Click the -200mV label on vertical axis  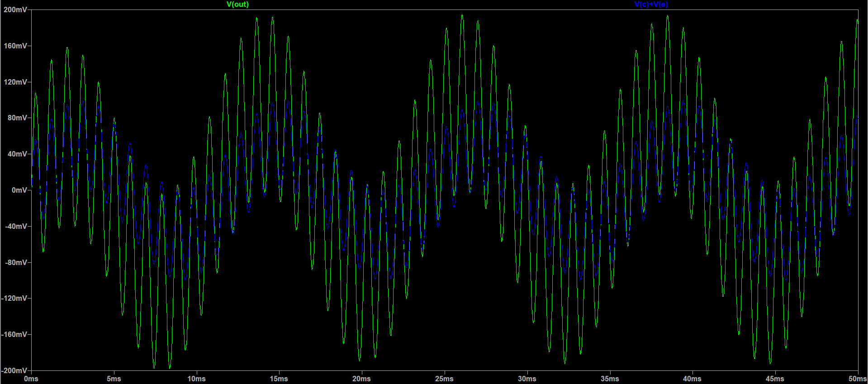(x=14, y=370)
